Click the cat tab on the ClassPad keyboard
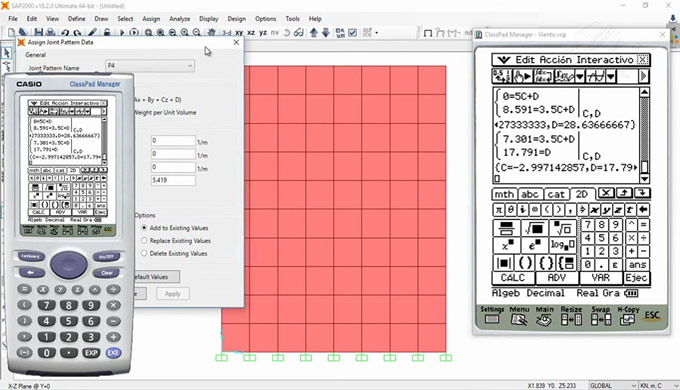The height and width of the screenshot is (390, 680). [556, 194]
